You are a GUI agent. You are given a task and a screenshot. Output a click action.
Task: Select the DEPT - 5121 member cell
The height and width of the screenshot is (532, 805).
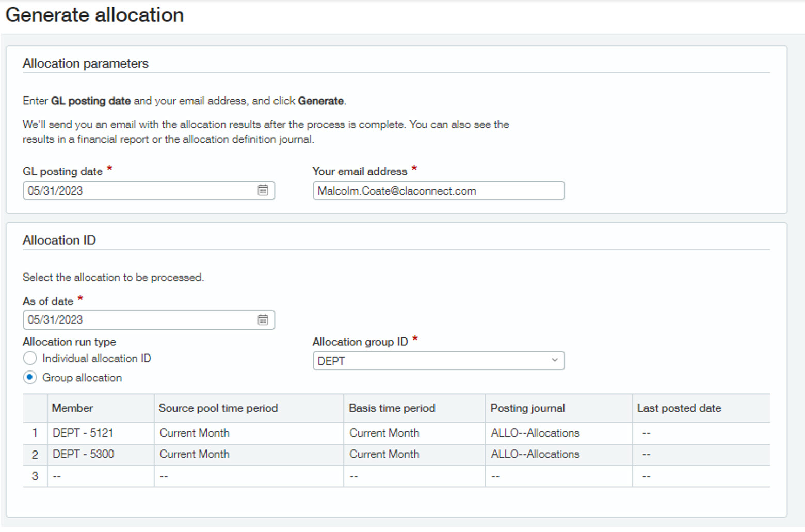83,433
